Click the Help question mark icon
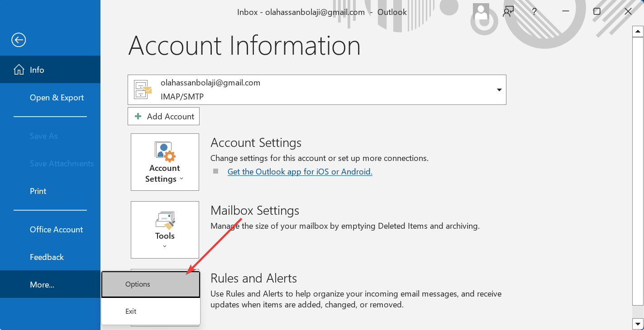 tap(534, 12)
